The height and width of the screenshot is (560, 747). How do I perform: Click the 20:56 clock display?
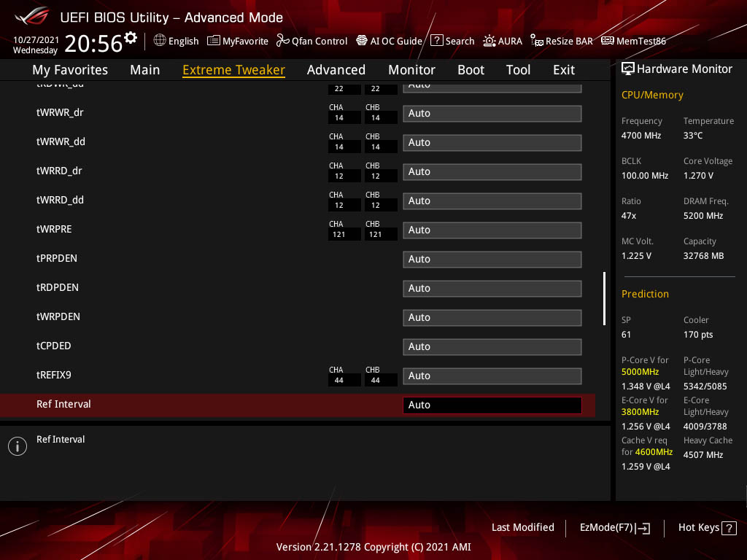click(93, 43)
